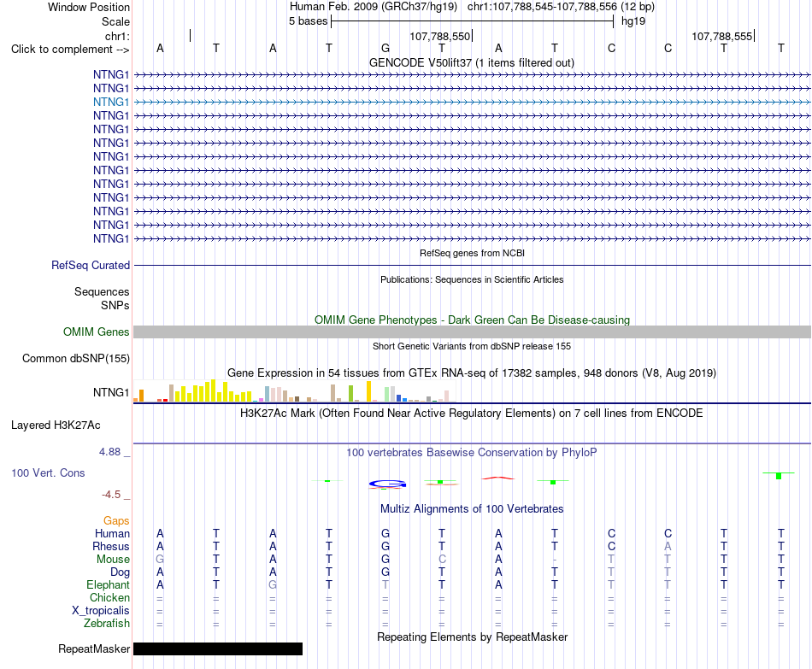812x669 pixels.
Task: Click the Scale track label
Action: (115, 21)
